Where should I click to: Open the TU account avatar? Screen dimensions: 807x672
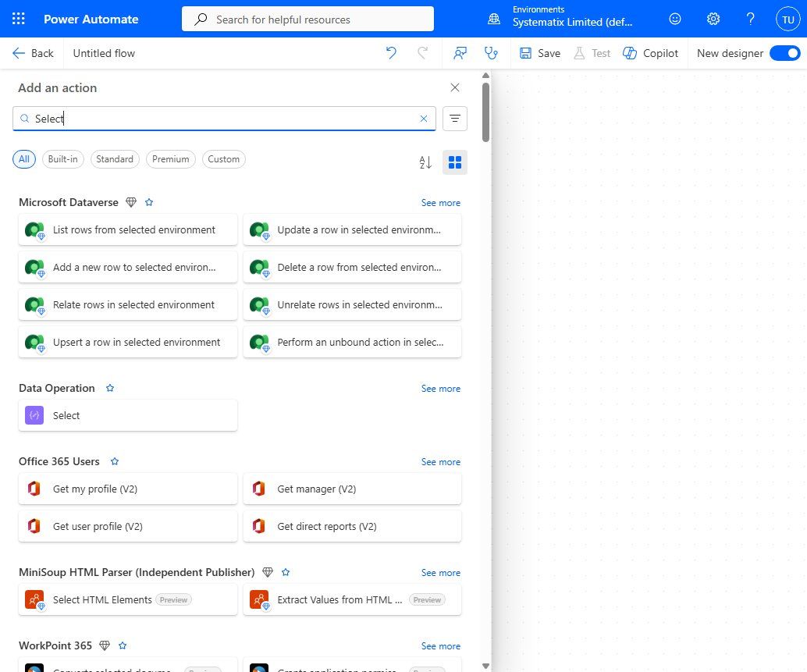[x=788, y=20]
